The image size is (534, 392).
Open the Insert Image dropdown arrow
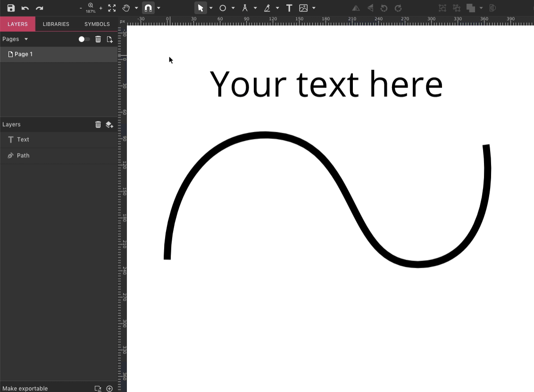coord(314,8)
